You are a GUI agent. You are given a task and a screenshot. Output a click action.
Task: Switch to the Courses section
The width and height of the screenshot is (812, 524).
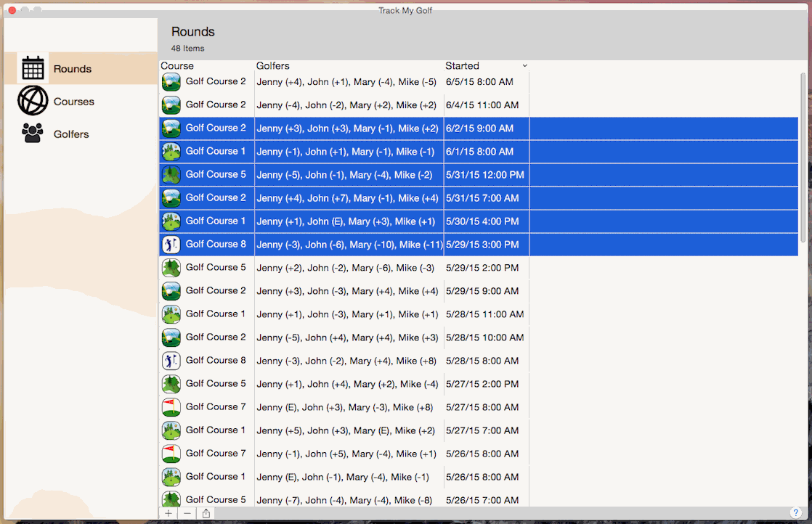81,101
